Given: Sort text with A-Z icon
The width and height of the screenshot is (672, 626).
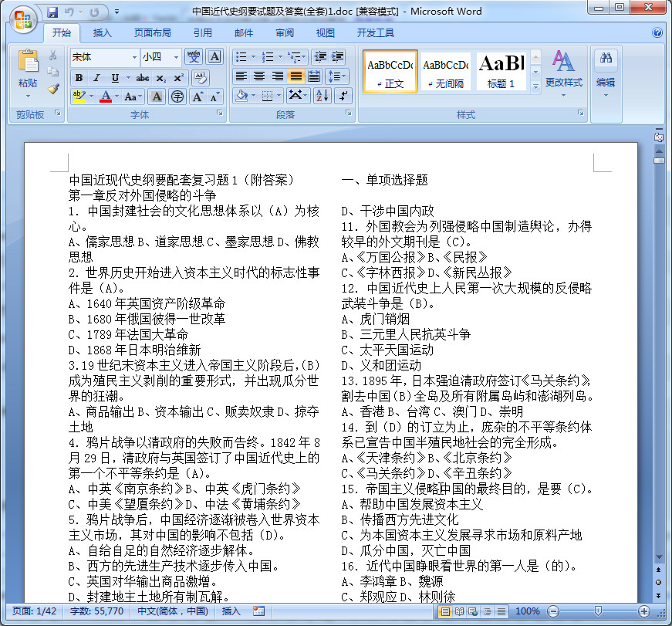Looking at the screenshot, I should [322, 95].
